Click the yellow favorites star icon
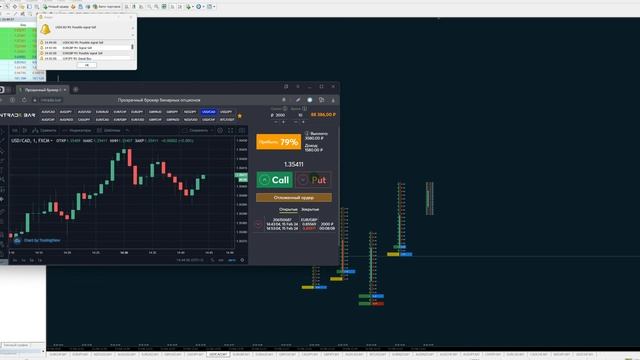 click(240, 116)
